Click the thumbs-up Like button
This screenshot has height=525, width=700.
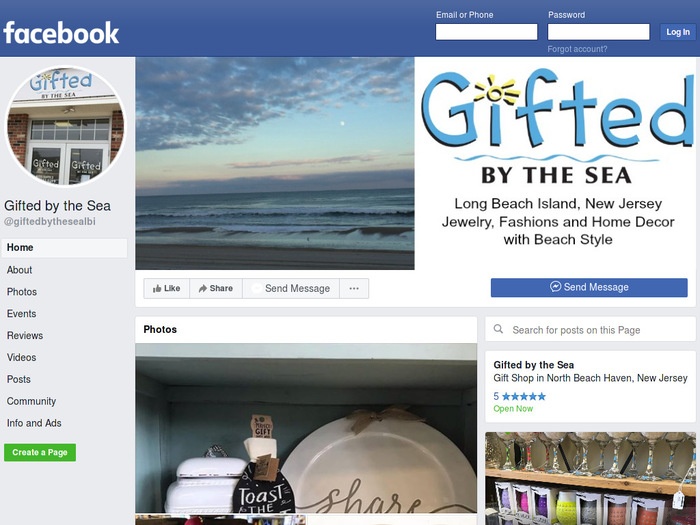point(167,288)
